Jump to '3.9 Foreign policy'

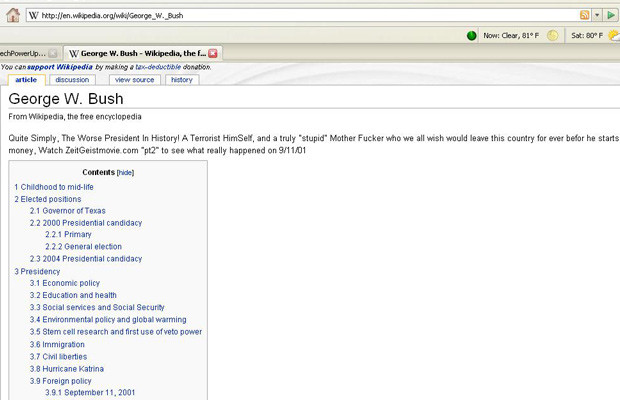tap(60, 381)
